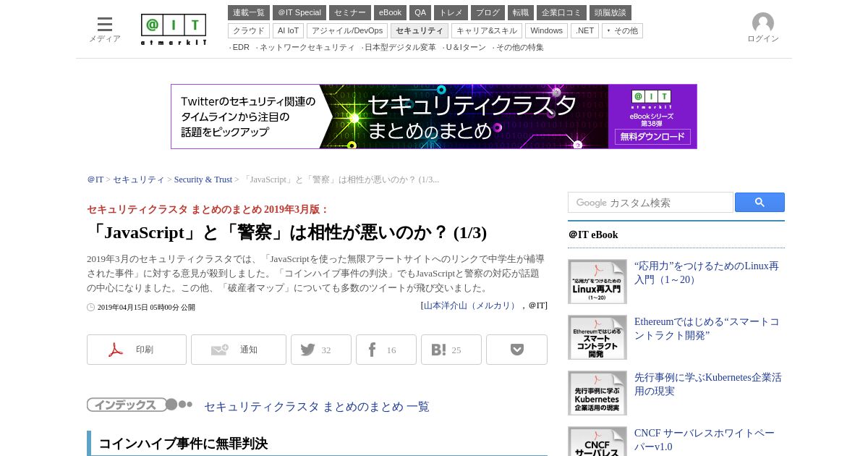This screenshot has width=868, height=456.
Task: Click the コインハイブ事件に無罪判決 heading
Action: 183,444
